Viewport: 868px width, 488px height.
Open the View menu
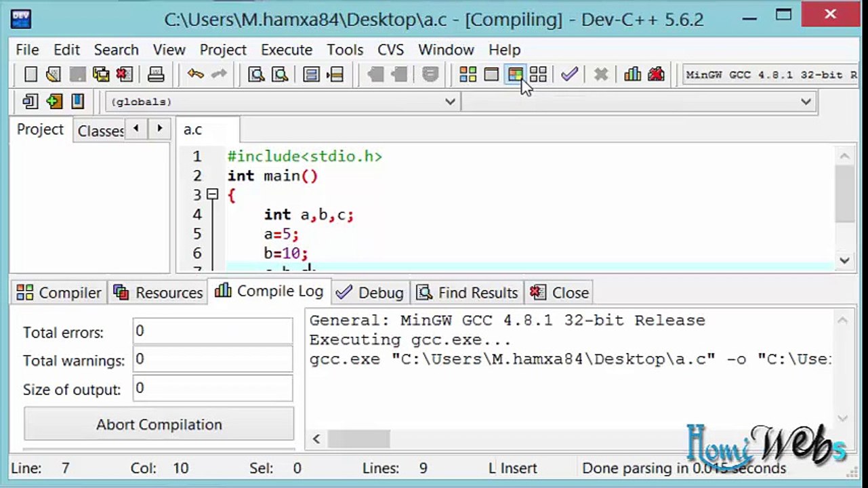(x=169, y=50)
